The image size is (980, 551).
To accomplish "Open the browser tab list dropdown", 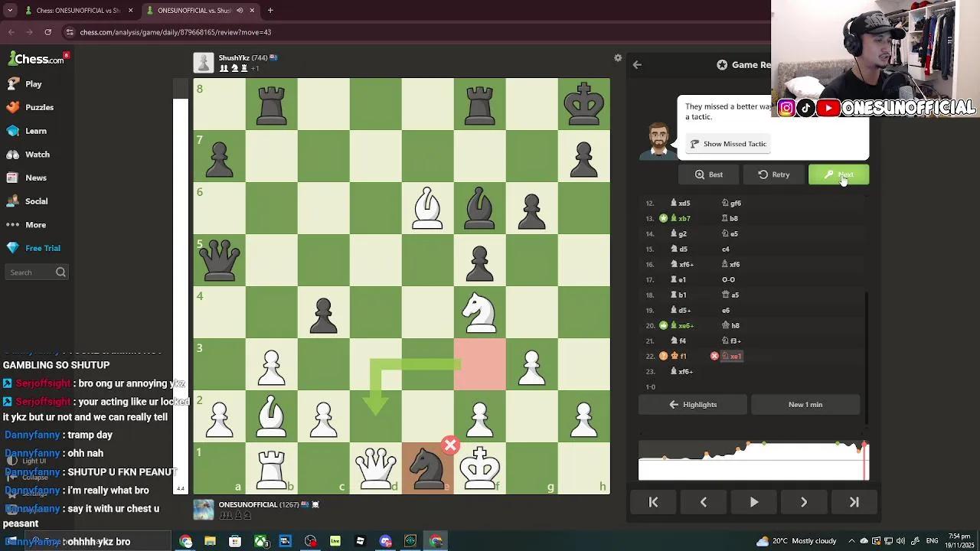I will tap(10, 11).
